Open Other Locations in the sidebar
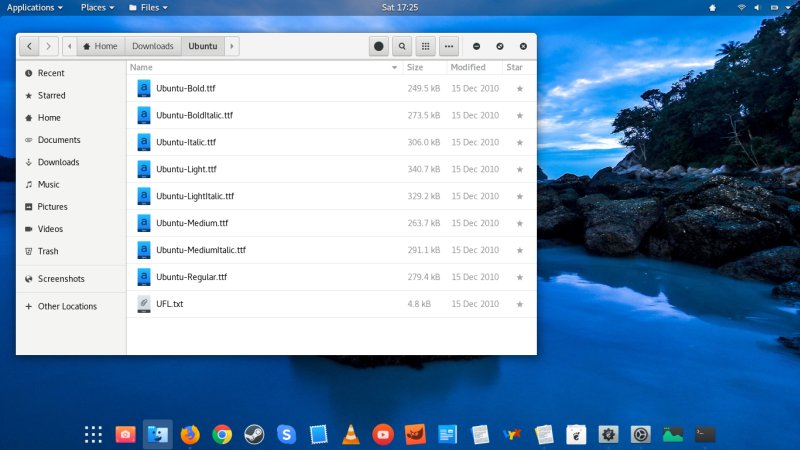Image resolution: width=800 pixels, height=450 pixels. [67, 306]
